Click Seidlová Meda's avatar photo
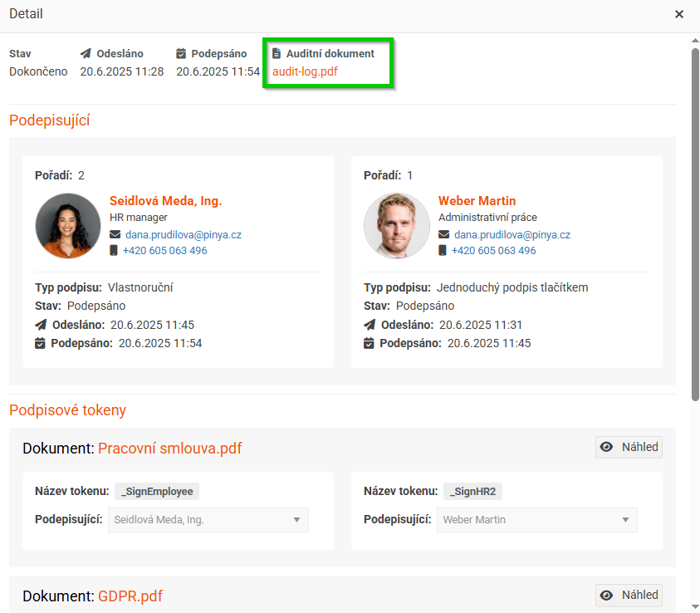The height and width of the screenshot is (613, 700). [68, 225]
